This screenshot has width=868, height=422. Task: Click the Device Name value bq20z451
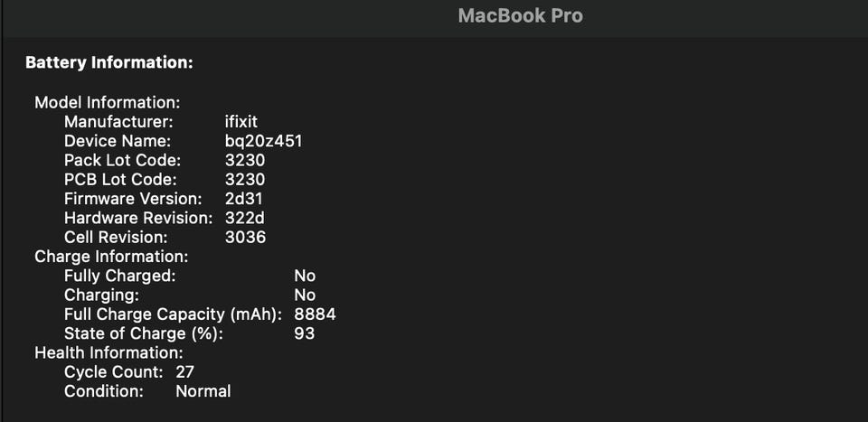[263, 141]
